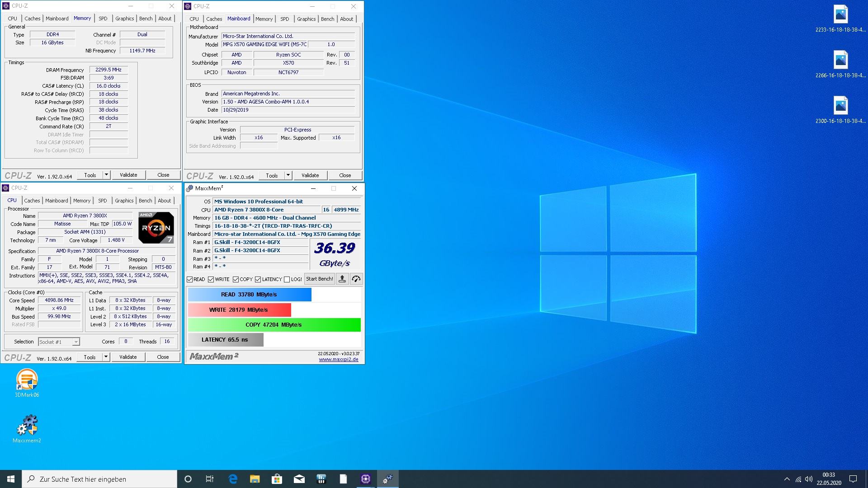Viewport: 868px width, 488px height.
Task: Uncheck the COPY checkbox in MaxxMem
Action: (236, 279)
